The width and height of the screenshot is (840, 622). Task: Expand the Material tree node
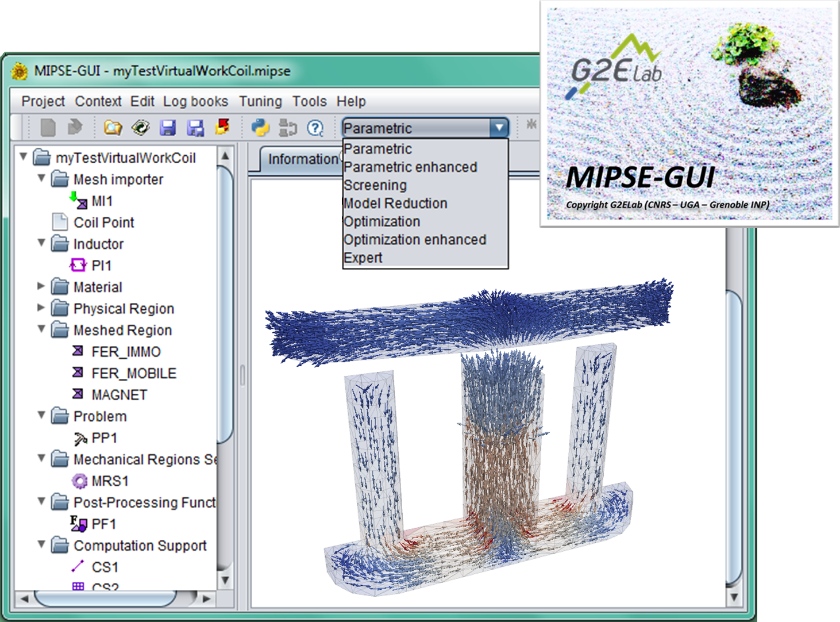tap(41, 286)
